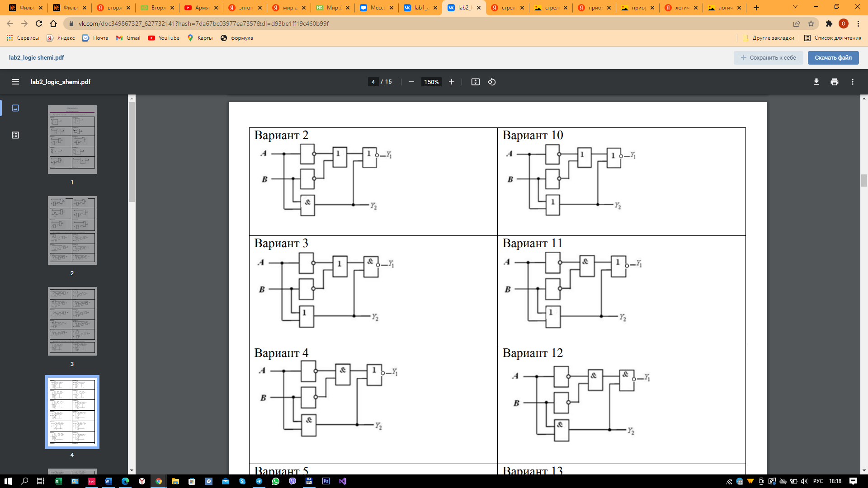Open the notifications action center
Image resolution: width=868 pixels, height=488 pixels.
click(853, 481)
